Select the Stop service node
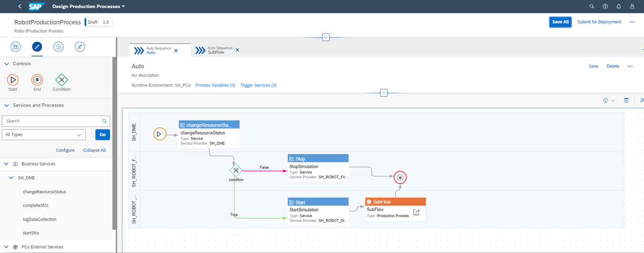644x253 pixels. click(x=318, y=168)
